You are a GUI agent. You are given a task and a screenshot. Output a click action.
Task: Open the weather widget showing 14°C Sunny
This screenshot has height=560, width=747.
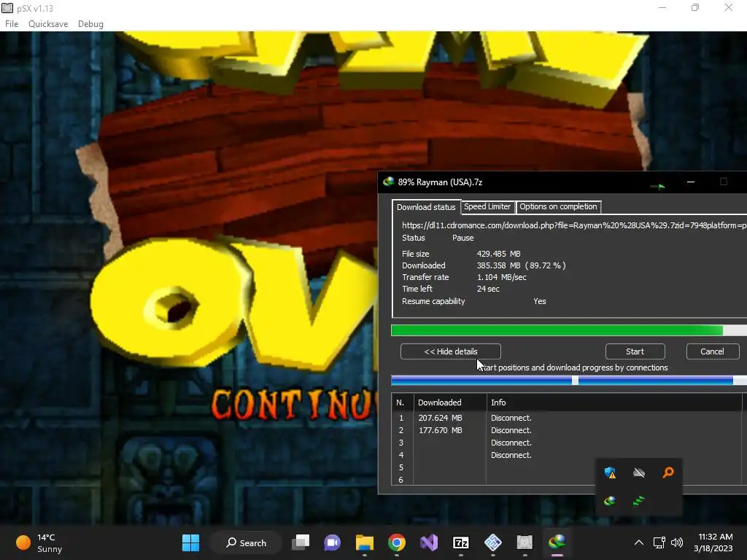39,542
